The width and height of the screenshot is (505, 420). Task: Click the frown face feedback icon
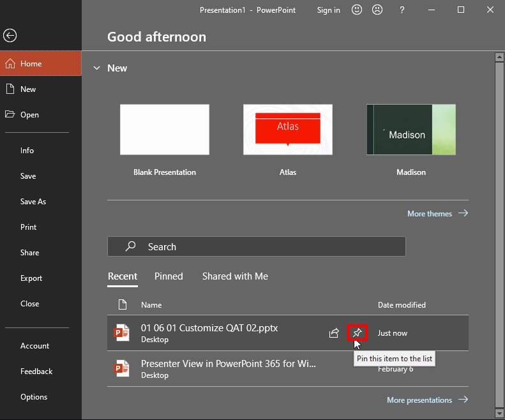tap(377, 10)
